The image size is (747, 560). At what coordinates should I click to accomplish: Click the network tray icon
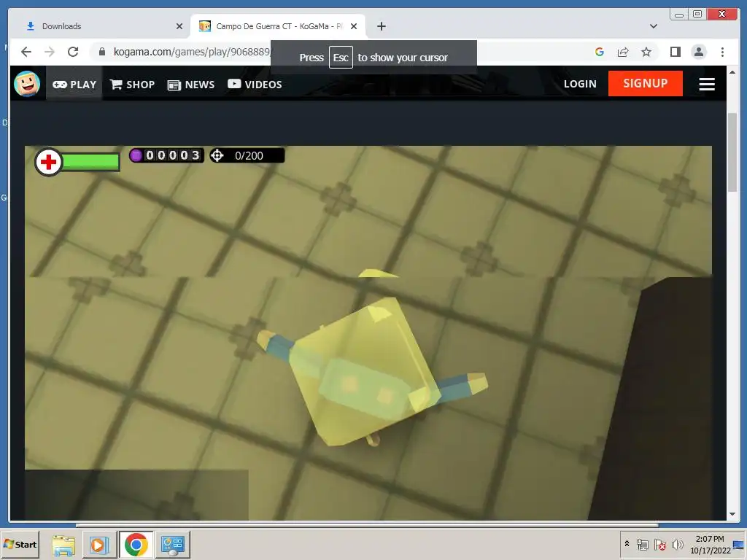coord(642,544)
